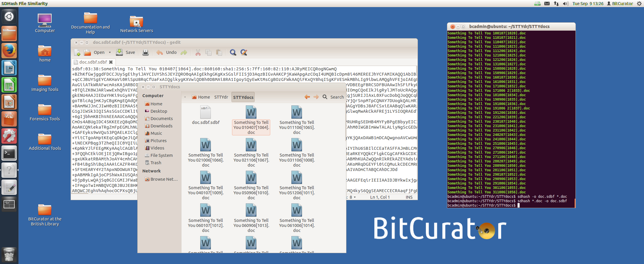
Task: Select Something To Tell You 050906[1010].doc file
Action: 251,186
